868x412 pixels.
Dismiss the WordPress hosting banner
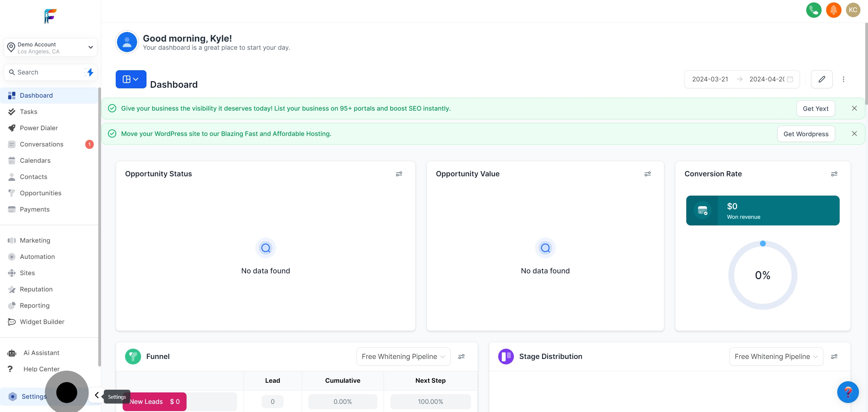(854, 134)
